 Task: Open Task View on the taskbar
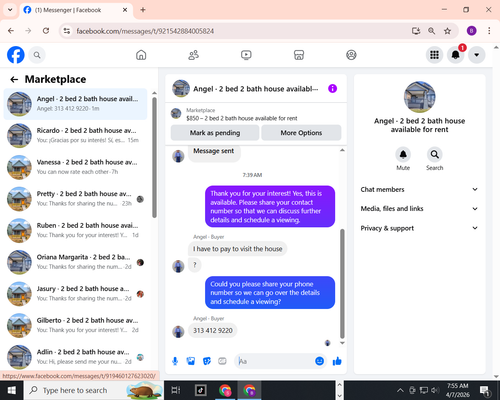[x=176, y=390]
